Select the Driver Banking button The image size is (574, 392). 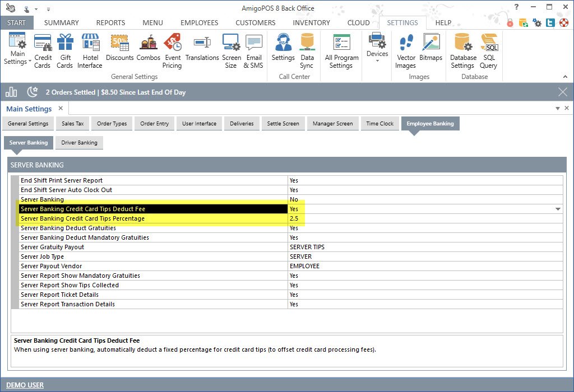(x=80, y=143)
